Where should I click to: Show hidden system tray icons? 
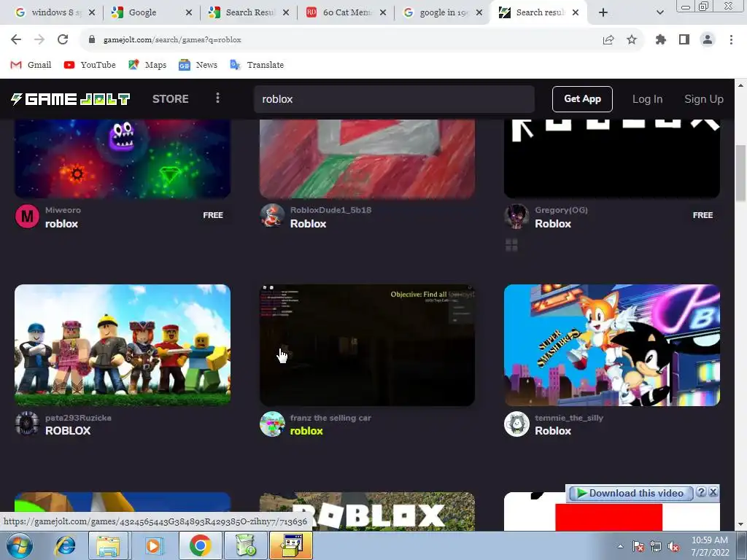[x=620, y=546]
